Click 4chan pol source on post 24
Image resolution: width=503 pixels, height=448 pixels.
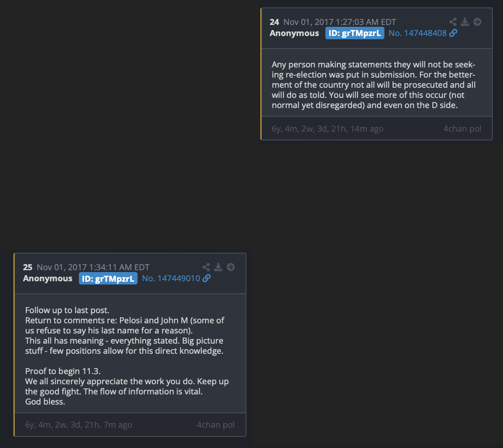462,129
